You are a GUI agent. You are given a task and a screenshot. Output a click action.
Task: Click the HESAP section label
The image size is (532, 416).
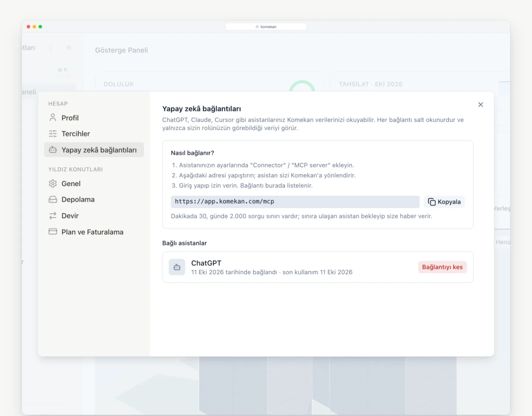pyautogui.click(x=58, y=104)
